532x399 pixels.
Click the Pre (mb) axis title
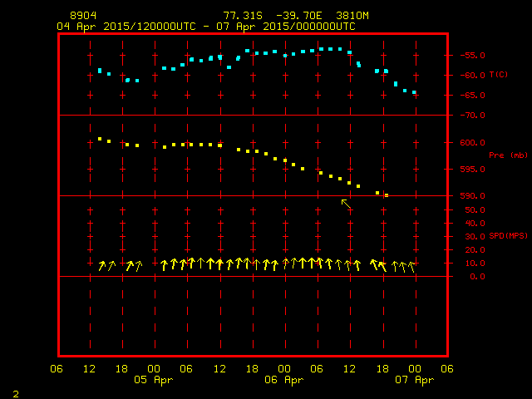point(508,155)
